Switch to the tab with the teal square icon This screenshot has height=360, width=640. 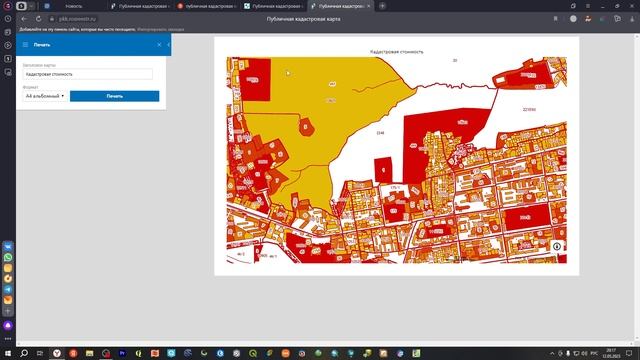pos(273,6)
